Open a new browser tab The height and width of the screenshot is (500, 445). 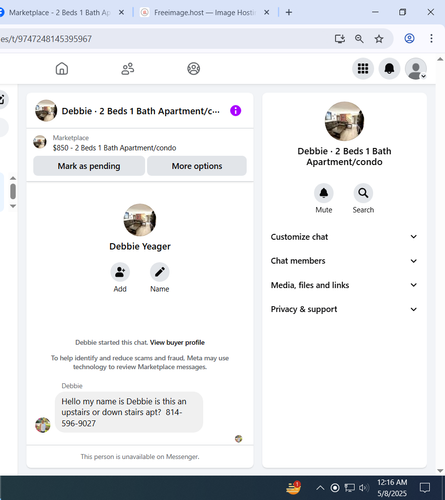pos(289,13)
